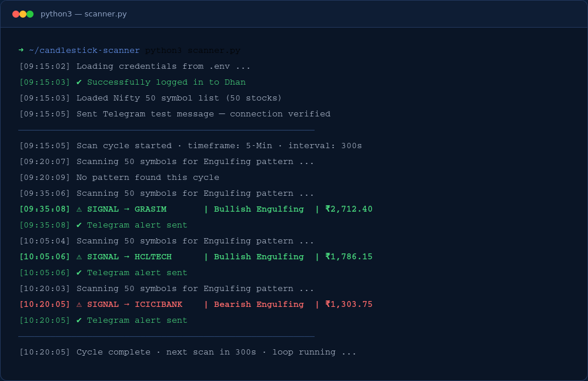Click the arrow after SIGNAL on GRASIM row

[127, 209]
